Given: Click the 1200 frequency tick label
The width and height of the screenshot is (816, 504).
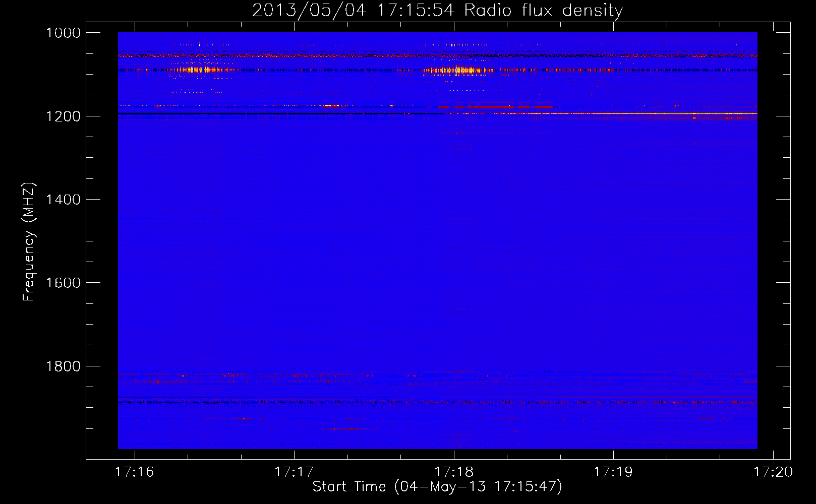Looking at the screenshot, I should (63, 116).
